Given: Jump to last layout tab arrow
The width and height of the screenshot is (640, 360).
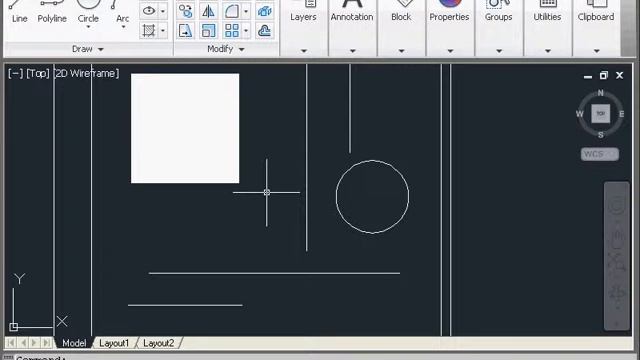Looking at the screenshot, I should 47,342.
